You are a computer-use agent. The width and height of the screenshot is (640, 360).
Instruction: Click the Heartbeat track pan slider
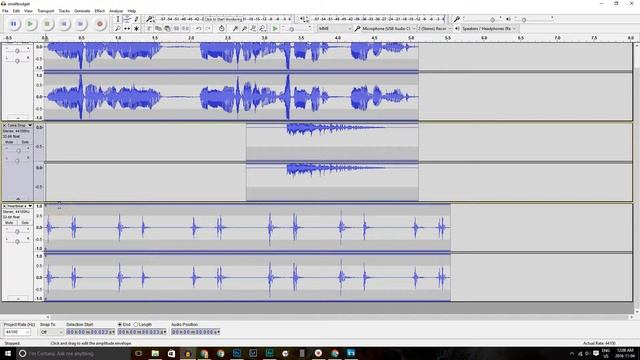point(18,242)
